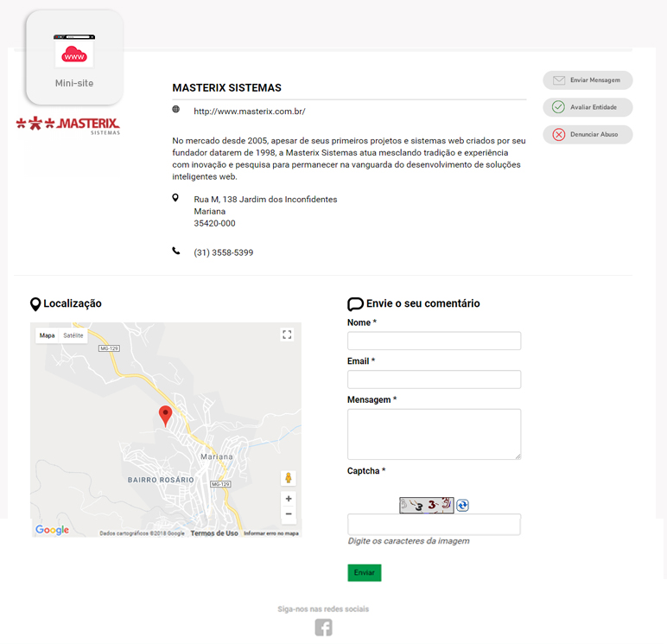The width and height of the screenshot is (667, 644).
Task: Focus the Email input field
Action: (434, 379)
